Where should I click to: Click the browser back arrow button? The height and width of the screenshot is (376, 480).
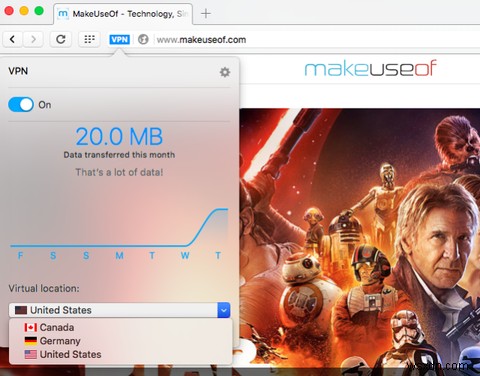click(13, 39)
